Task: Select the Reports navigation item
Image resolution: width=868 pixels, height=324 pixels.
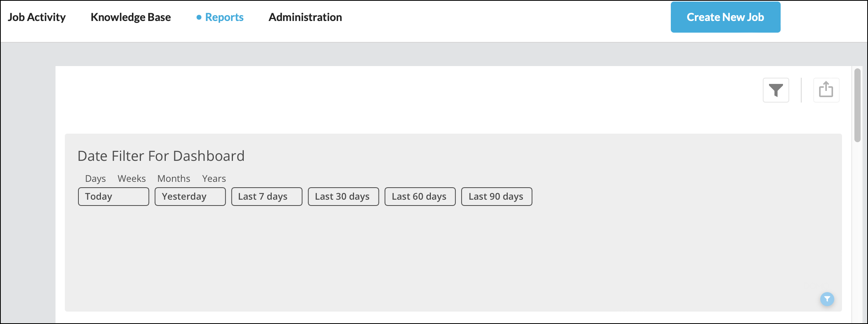Action: click(224, 17)
